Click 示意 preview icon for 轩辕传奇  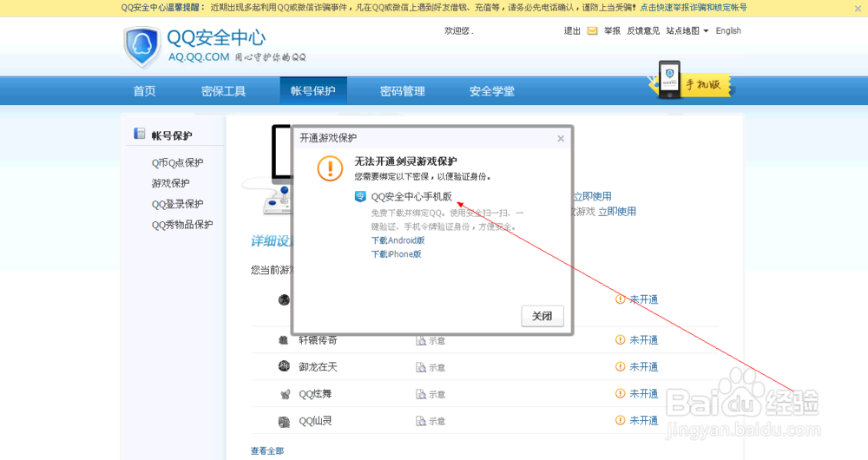coord(421,341)
